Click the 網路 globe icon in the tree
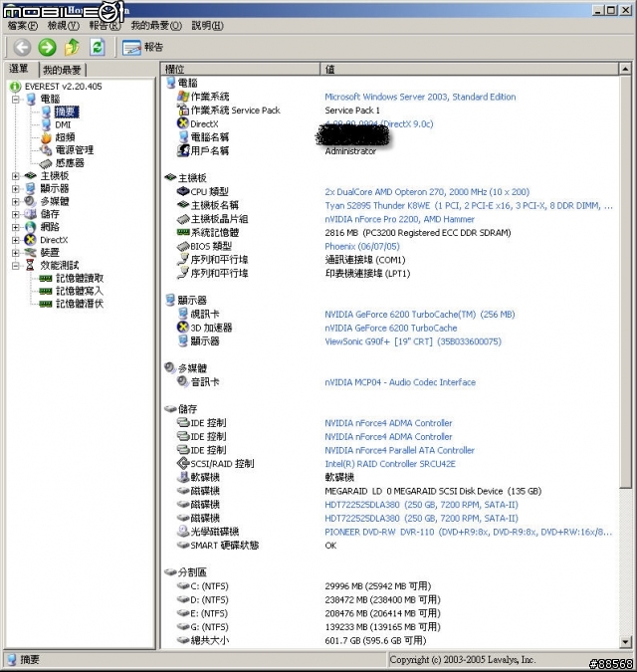This screenshot has width=637, height=672. click(31, 227)
